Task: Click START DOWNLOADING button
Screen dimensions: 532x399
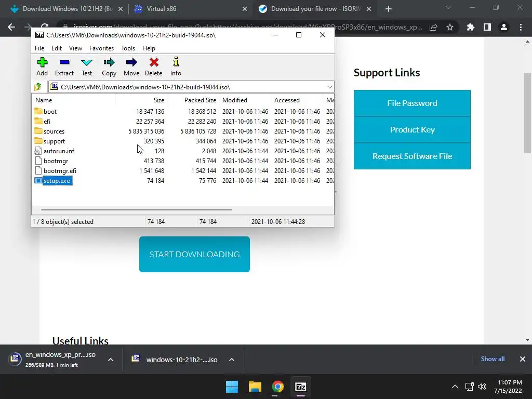Action: (x=194, y=254)
